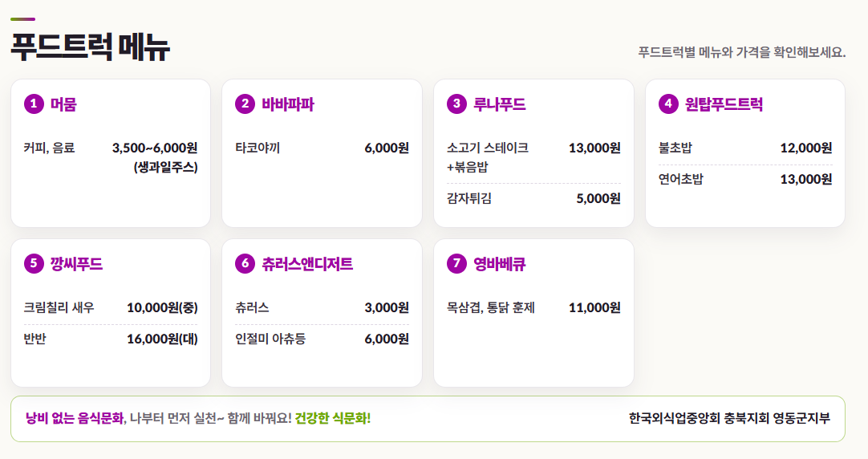The width and height of the screenshot is (868, 459).
Task: Click the purple-green accent bar above the title
Action: coord(22,19)
